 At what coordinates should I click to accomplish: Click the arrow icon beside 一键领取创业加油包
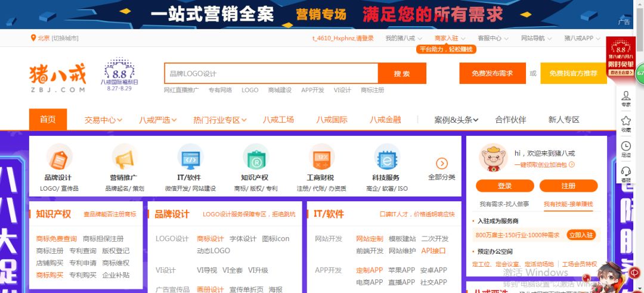pos(572,164)
